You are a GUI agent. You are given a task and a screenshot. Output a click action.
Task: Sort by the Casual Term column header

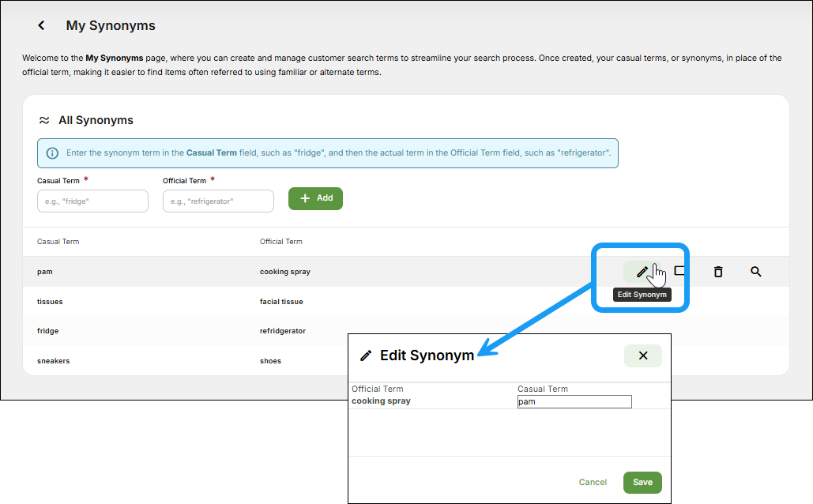point(58,242)
